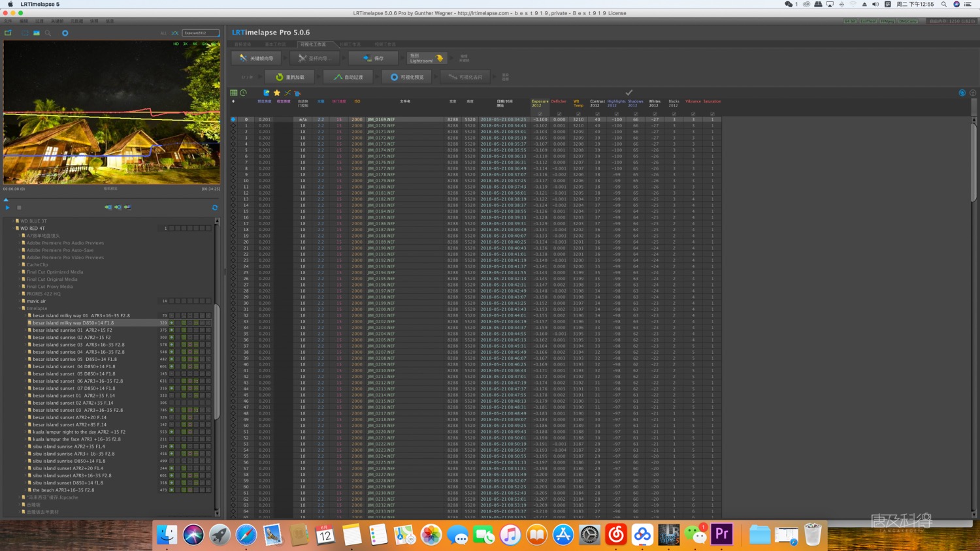Click the 保存 button
Screen dimensions: 980x551
pyautogui.click(x=374, y=58)
